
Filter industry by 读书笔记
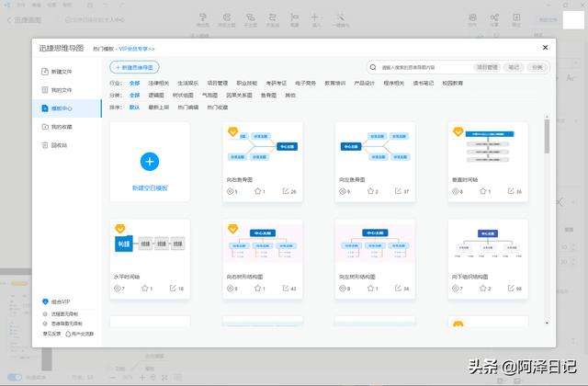[424, 84]
